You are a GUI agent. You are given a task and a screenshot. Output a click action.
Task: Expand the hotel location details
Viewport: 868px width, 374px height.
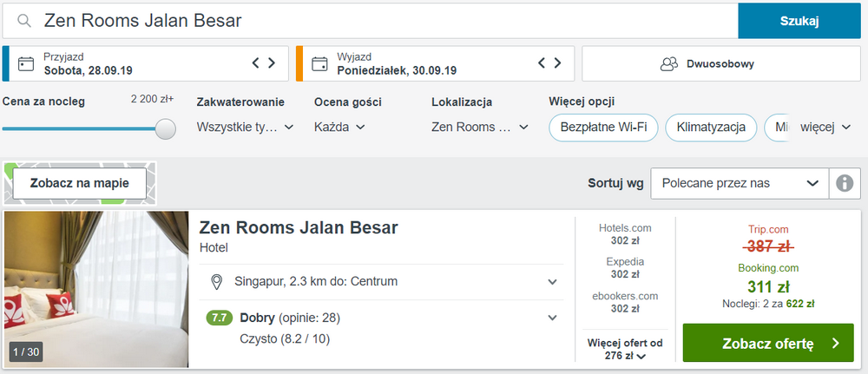point(552,281)
